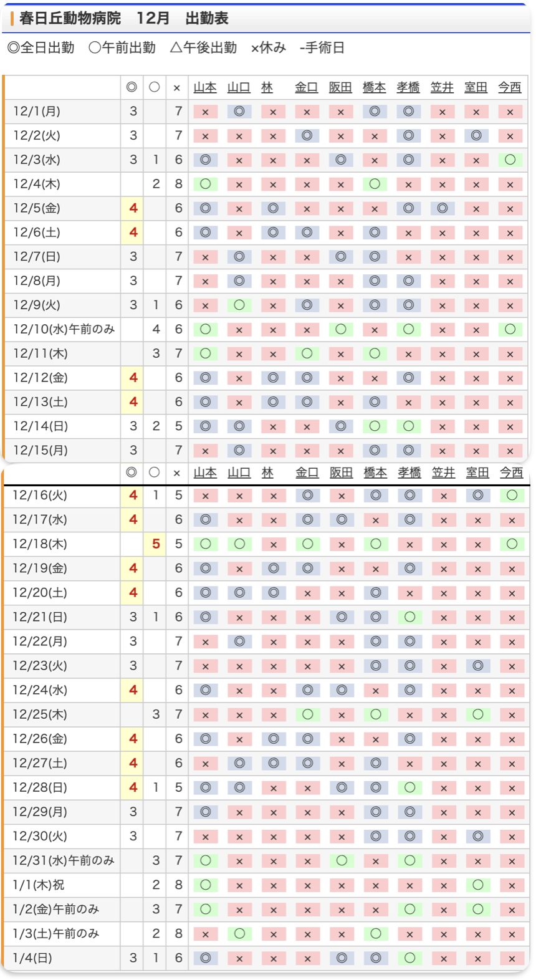Click 今西 link in the second header row
536x980 pixels.
click(511, 473)
